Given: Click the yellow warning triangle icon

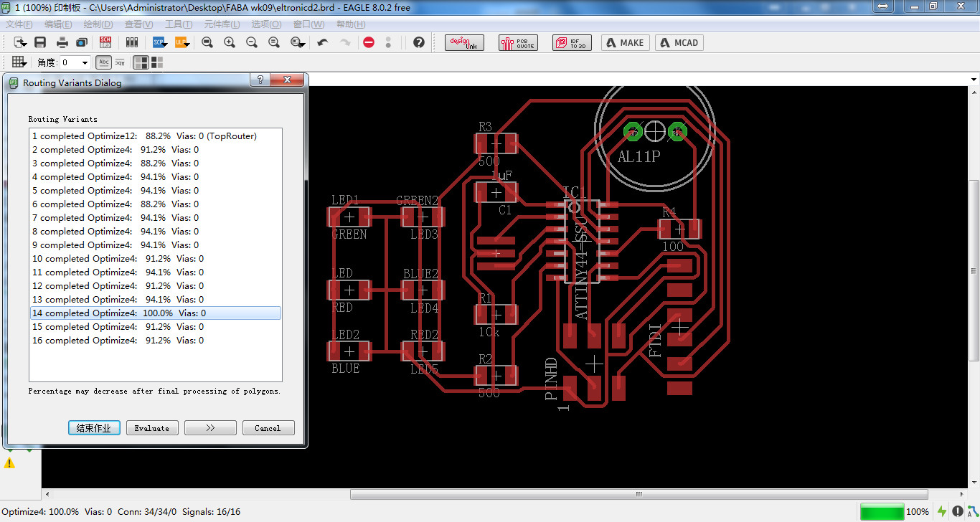Looking at the screenshot, I should coord(9,463).
